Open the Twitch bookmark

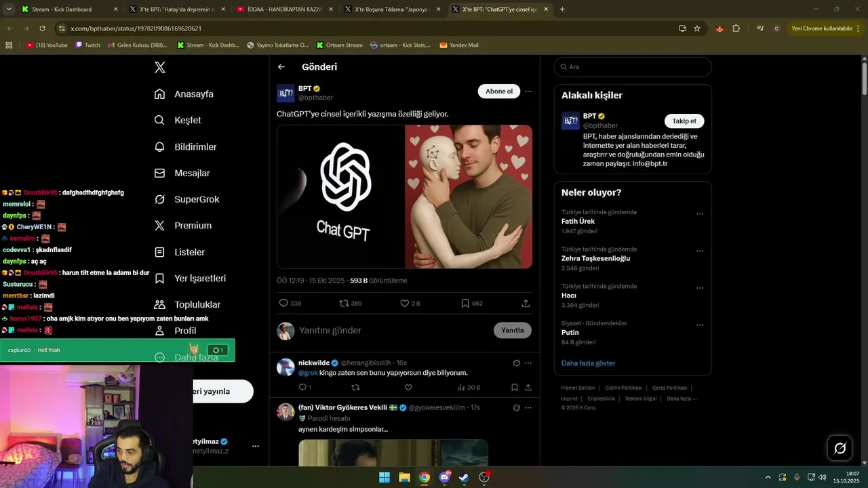point(87,45)
